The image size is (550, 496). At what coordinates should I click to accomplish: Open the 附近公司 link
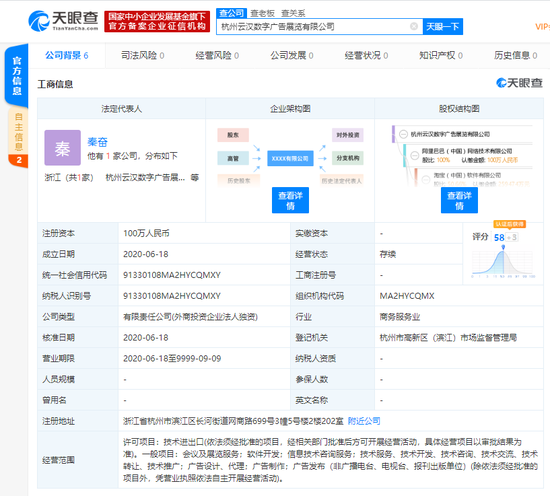[364, 421]
